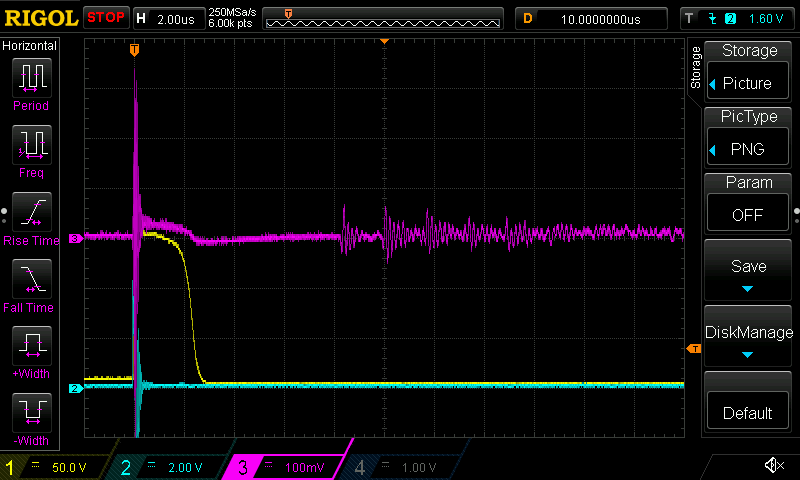The width and height of the screenshot is (800, 480).
Task: Click the trigger level 1.60 V readout
Action: [766, 19]
